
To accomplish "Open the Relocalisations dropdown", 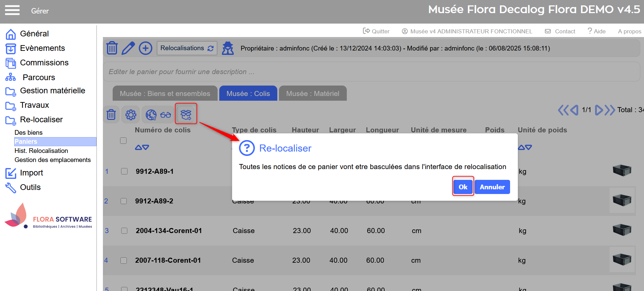I will click(x=187, y=48).
